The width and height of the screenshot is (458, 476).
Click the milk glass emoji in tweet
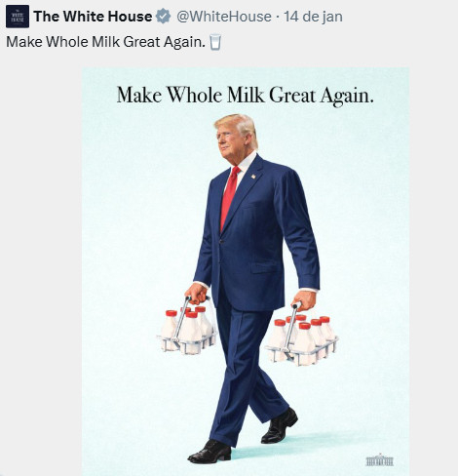pos(215,42)
